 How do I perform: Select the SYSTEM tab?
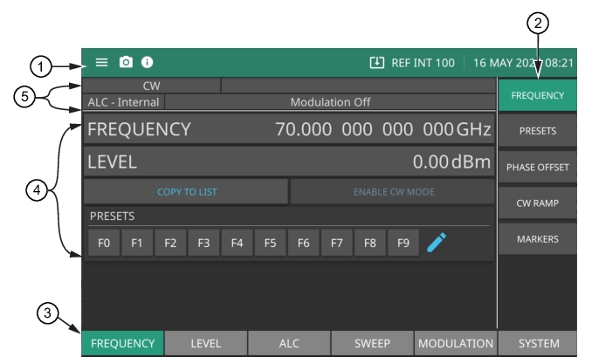point(537,343)
